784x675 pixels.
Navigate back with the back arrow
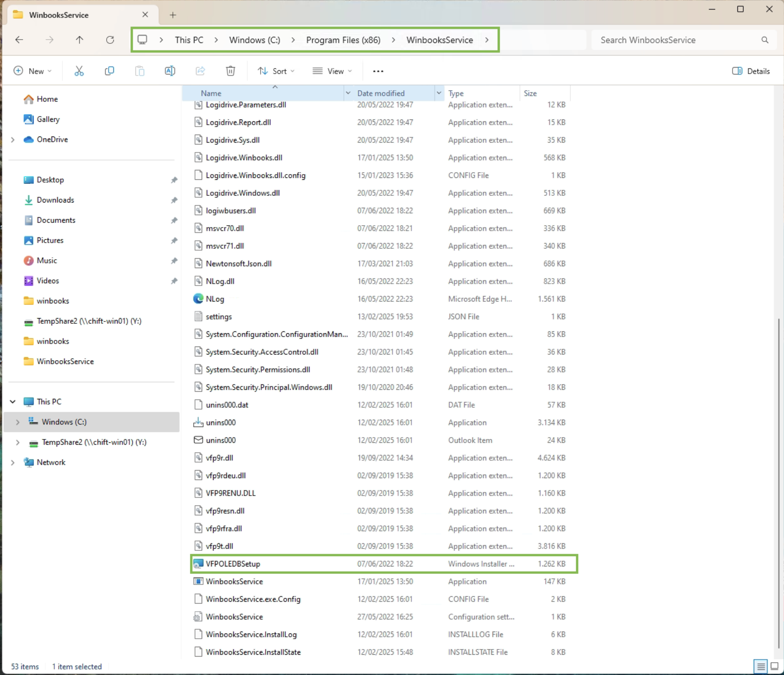pyautogui.click(x=19, y=40)
